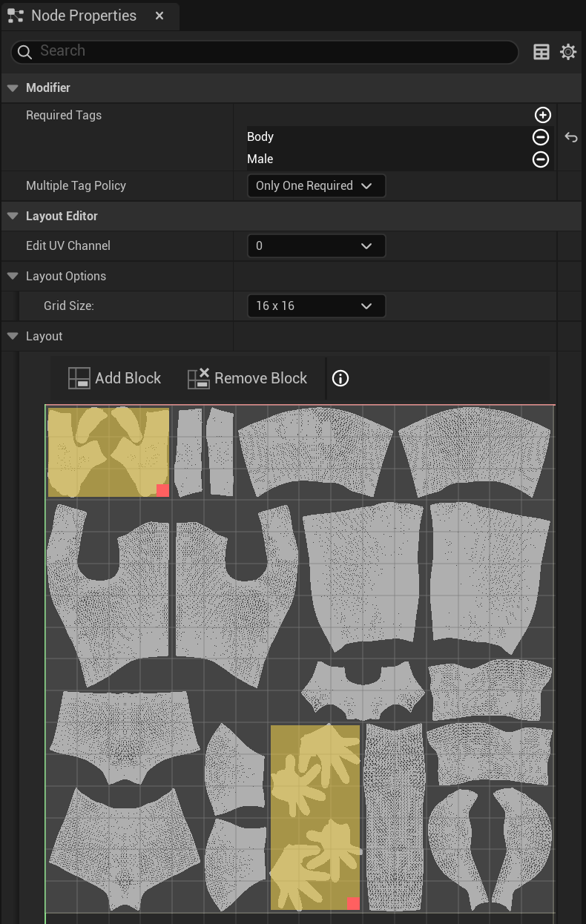
Task: Close the Node Properties tab
Action: [x=159, y=16]
